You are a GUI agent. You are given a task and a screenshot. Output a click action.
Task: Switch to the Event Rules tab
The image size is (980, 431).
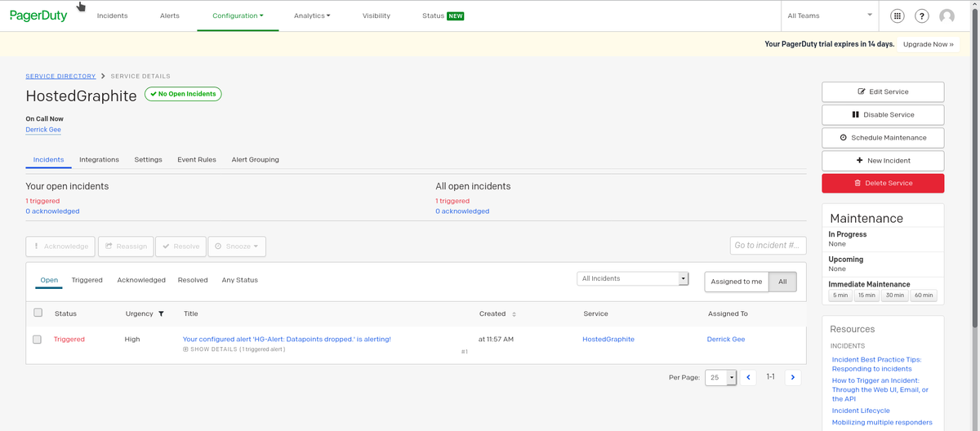coord(197,159)
